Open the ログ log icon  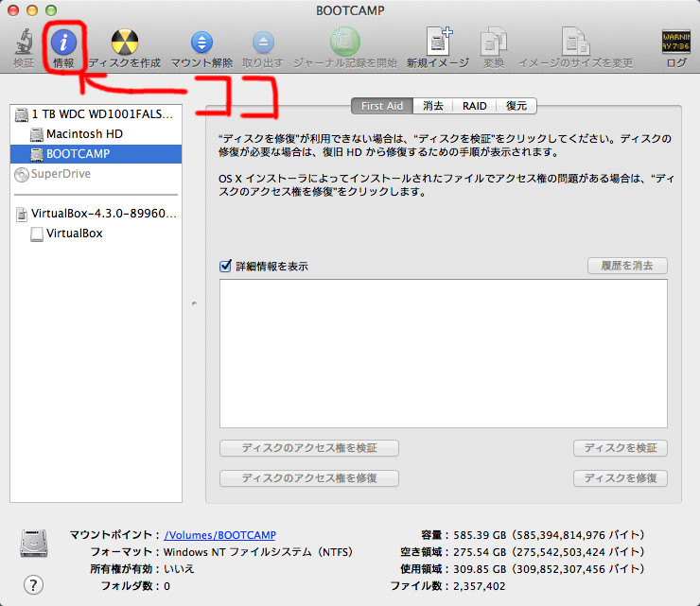click(x=676, y=42)
